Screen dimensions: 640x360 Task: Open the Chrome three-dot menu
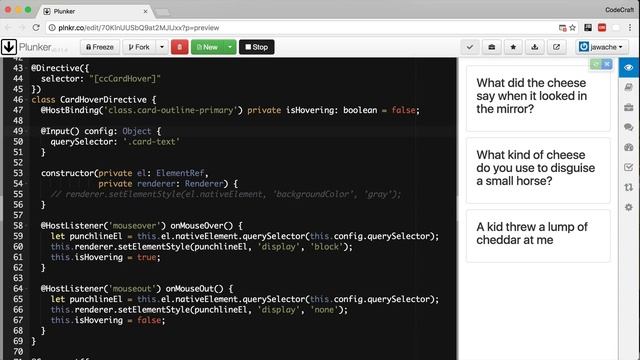pos(630,27)
